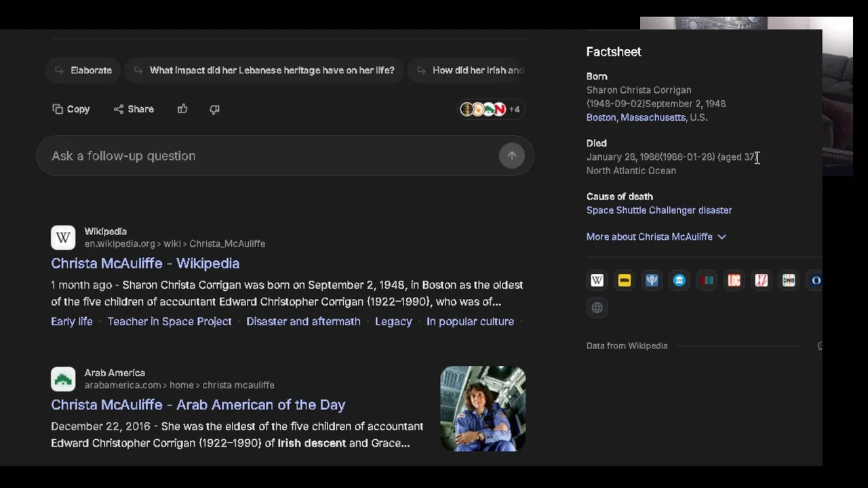
Task: Open the LOC Library of Congress icon
Action: (x=734, y=280)
